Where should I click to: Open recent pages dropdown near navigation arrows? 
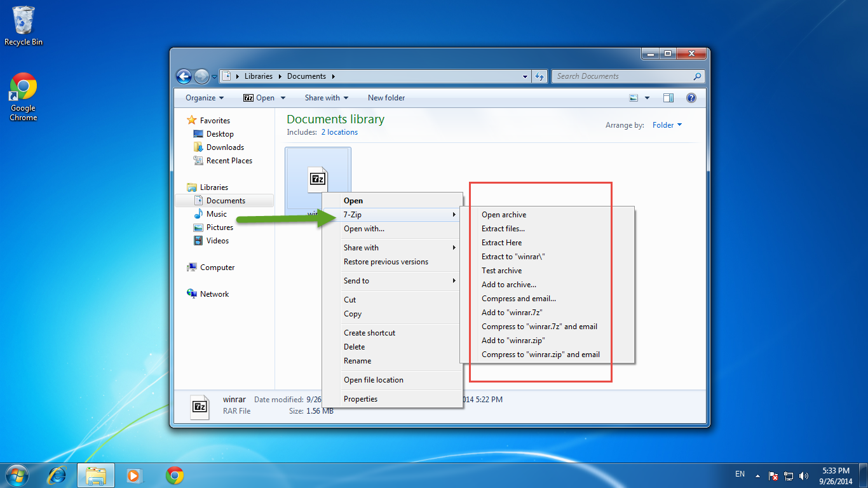pyautogui.click(x=214, y=76)
